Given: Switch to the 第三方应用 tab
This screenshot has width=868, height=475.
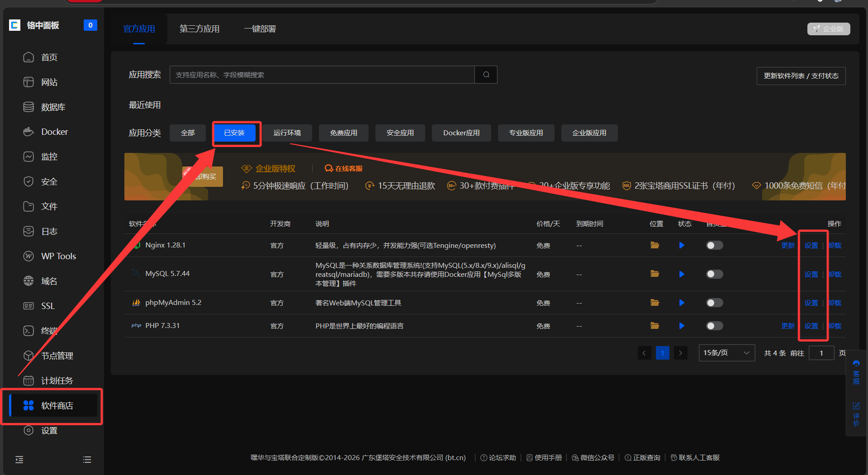Looking at the screenshot, I should click(x=199, y=29).
